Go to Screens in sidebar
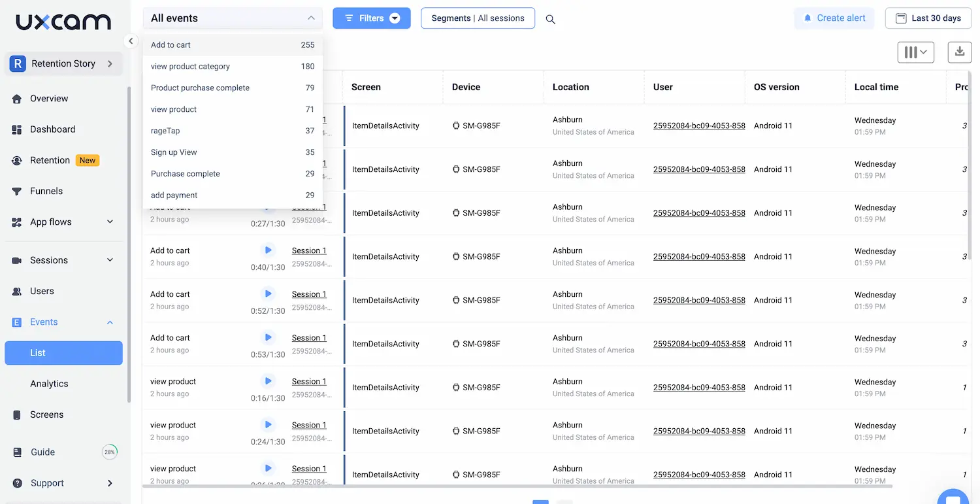Viewport: 980px width, 504px height. tap(46, 415)
